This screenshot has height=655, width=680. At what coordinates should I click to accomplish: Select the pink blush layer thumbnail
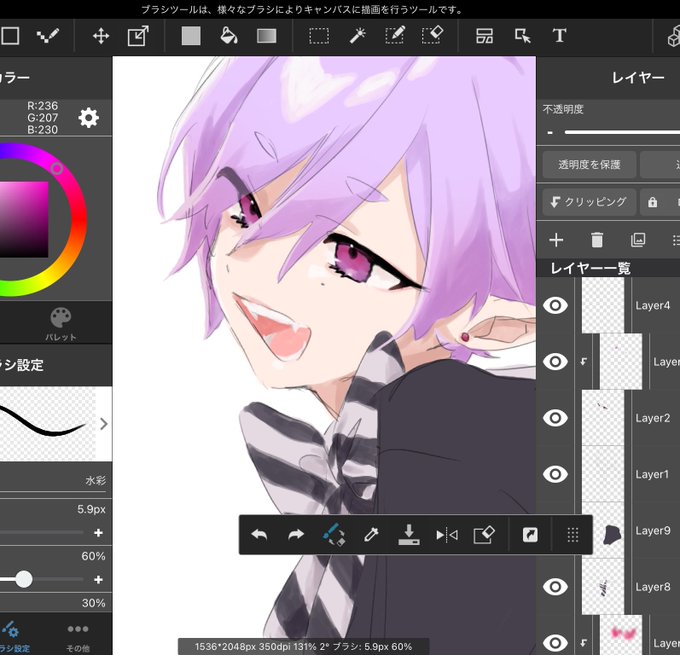point(621,635)
